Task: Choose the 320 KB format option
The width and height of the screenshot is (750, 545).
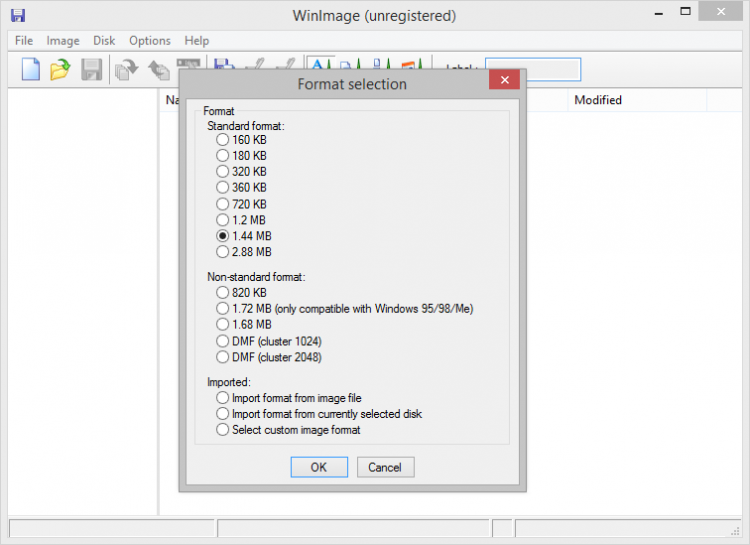Action: [242, 171]
